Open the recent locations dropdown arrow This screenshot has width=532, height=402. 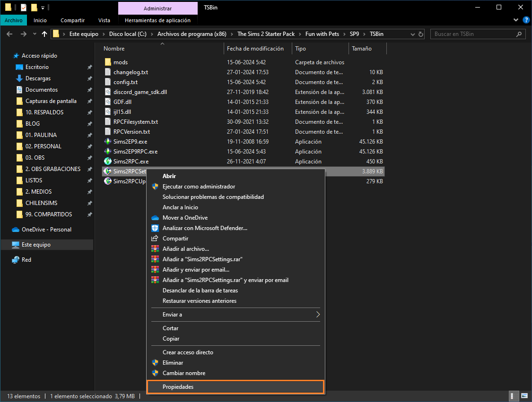click(35, 34)
